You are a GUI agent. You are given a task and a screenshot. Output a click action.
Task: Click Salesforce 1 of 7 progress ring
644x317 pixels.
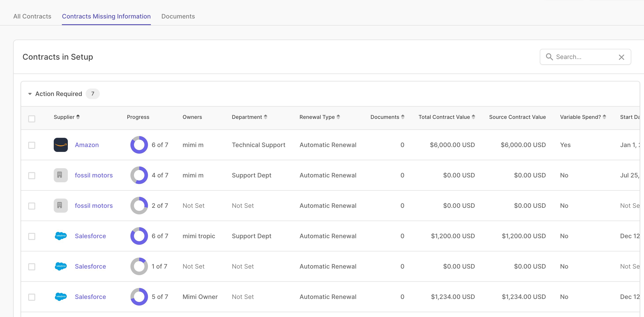139,266
